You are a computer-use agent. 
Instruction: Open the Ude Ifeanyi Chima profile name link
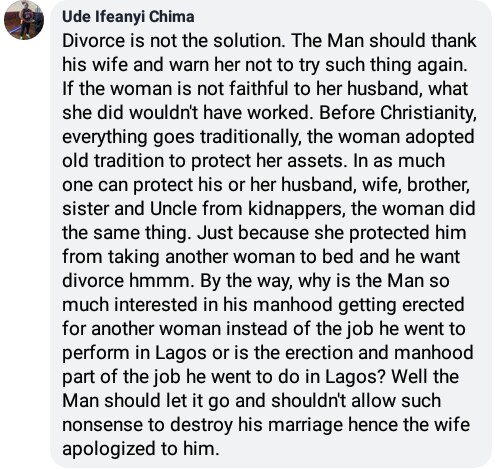[128, 17]
